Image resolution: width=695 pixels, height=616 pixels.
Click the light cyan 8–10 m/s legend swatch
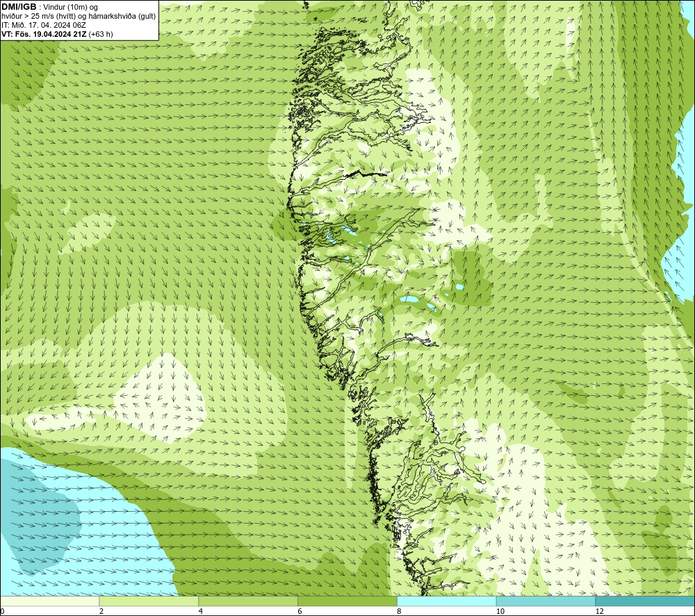click(447, 601)
